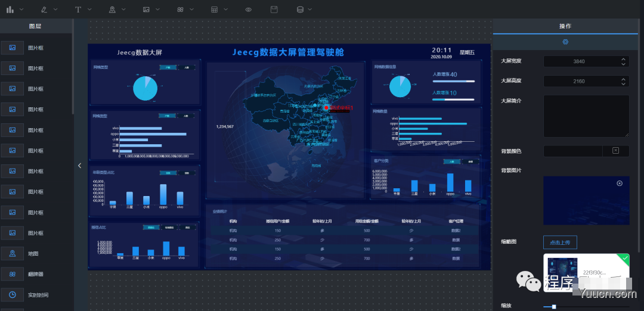This screenshot has height=311, width=644.
Task: Select the four-square flipper toolbar icon
Action: click(180, 10)
